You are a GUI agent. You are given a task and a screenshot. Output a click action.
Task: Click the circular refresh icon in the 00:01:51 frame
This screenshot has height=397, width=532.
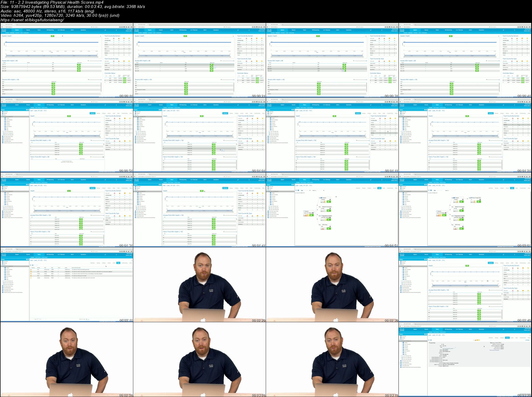coord(296,190)
